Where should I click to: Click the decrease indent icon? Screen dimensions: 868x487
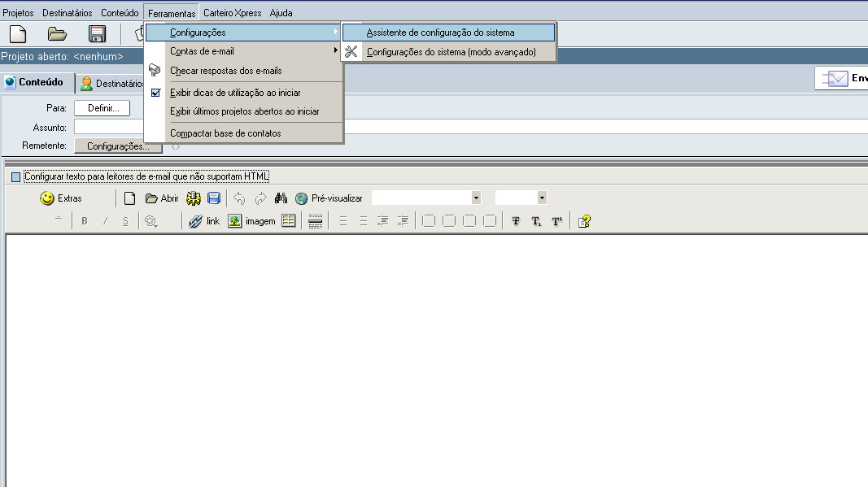pyautogui.click(x=382, y=221)
